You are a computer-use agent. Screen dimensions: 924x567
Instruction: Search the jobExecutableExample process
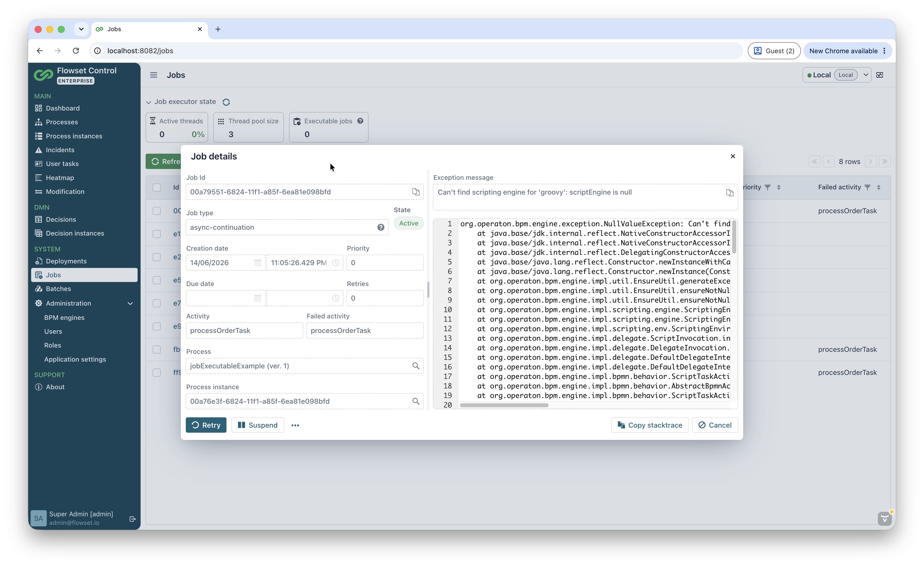(416, 366)
